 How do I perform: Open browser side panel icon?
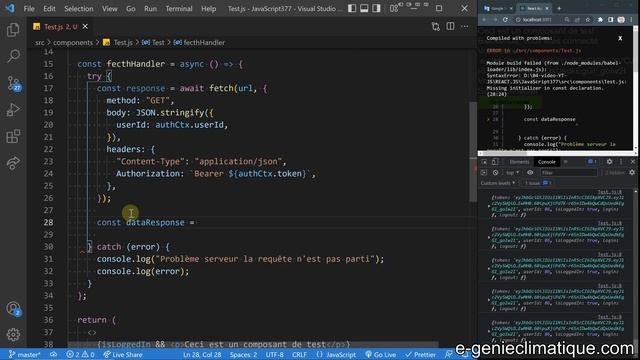(611, 20)
